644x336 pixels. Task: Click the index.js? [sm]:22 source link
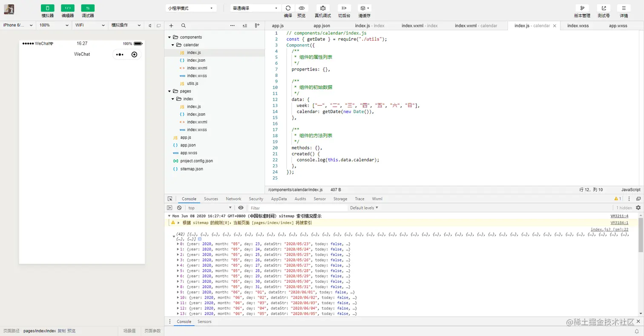(609, 230)
